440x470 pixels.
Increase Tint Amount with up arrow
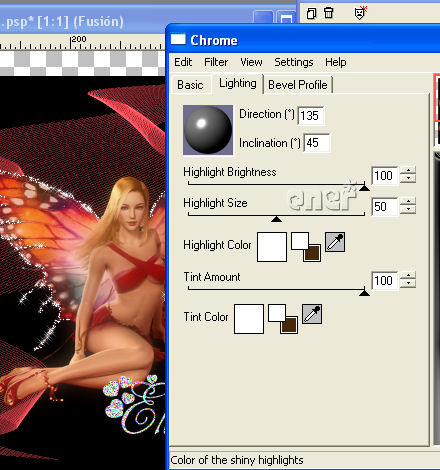(408, 275)
